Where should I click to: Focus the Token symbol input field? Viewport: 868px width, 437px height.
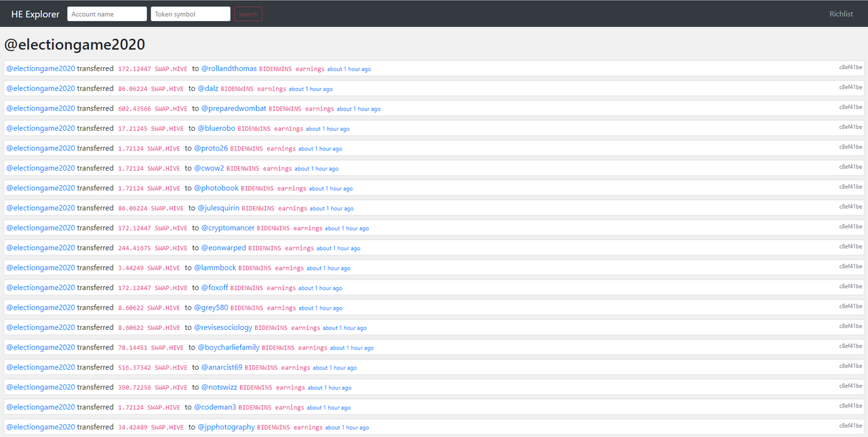coord(191,14)
